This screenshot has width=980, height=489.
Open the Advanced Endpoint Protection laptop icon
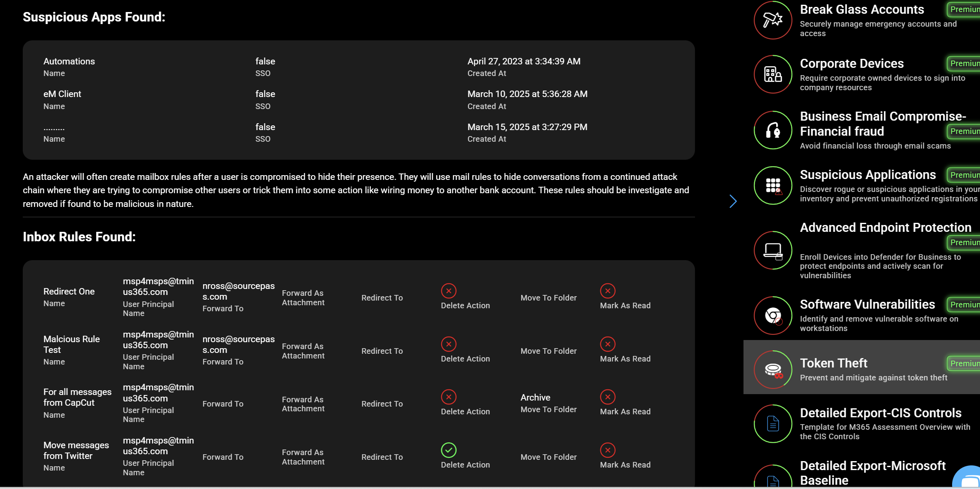click(x=773, y=250)
